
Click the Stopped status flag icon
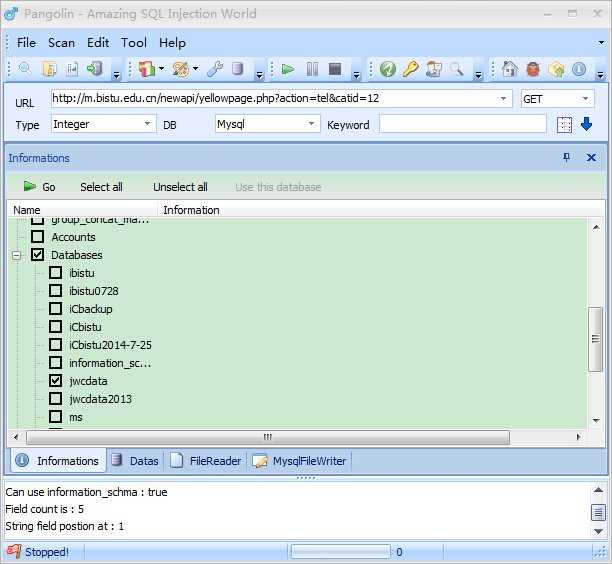coord(14,551)
